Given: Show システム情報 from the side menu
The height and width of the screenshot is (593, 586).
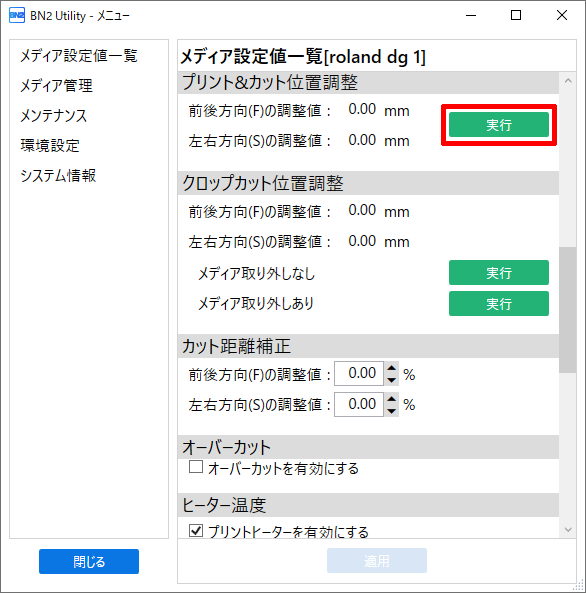Looking at the screenshot, I should (58, 175).
